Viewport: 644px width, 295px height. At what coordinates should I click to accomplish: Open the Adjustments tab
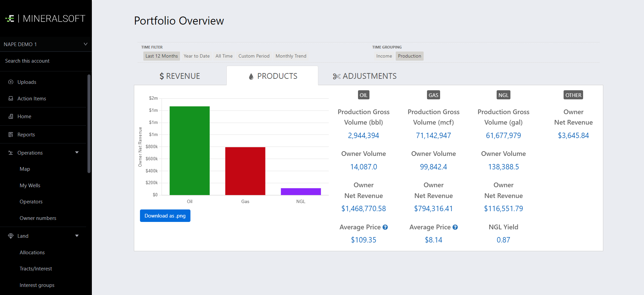(365, 76)
